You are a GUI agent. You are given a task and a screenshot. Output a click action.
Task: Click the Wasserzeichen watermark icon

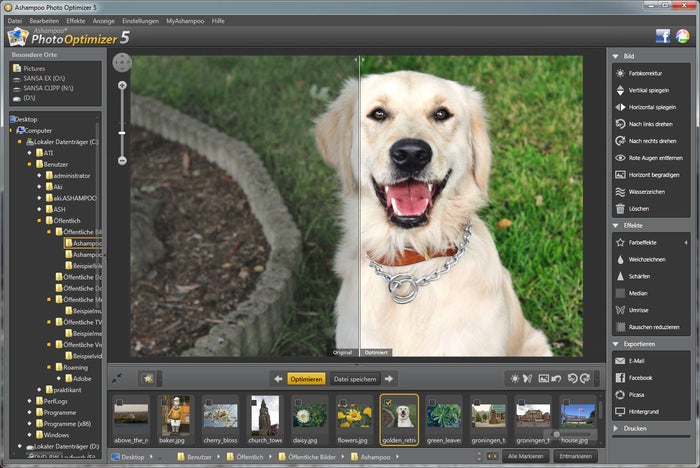click(x=620, y=191)
